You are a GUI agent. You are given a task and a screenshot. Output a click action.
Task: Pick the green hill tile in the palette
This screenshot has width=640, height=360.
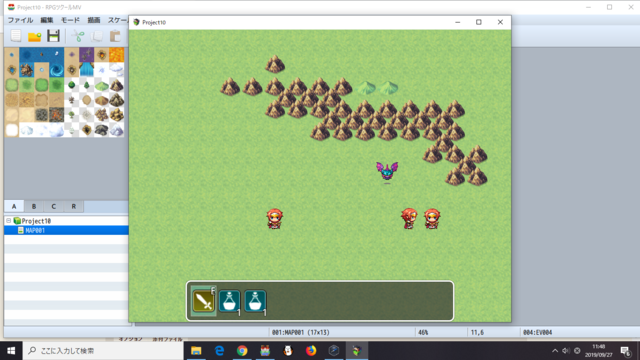102,85
